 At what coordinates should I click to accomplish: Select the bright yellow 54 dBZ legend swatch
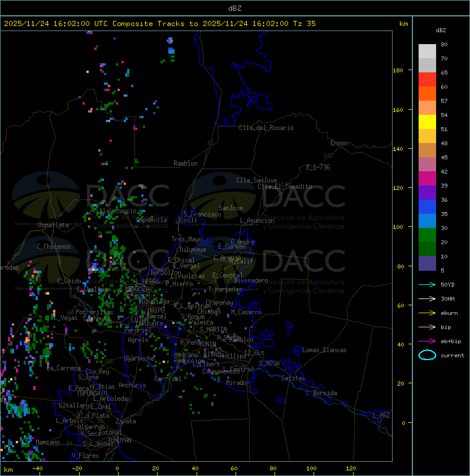pyautogui.click(x=427, y=122)
